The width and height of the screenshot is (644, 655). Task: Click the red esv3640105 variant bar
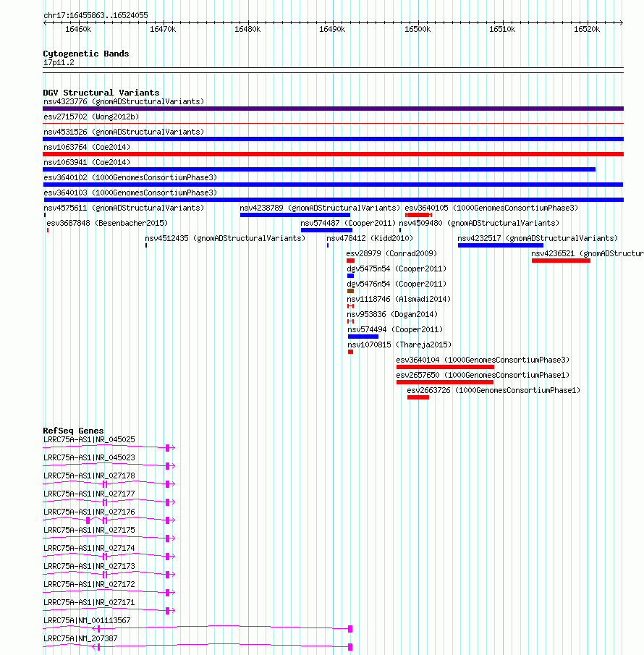tap(418, 215)
